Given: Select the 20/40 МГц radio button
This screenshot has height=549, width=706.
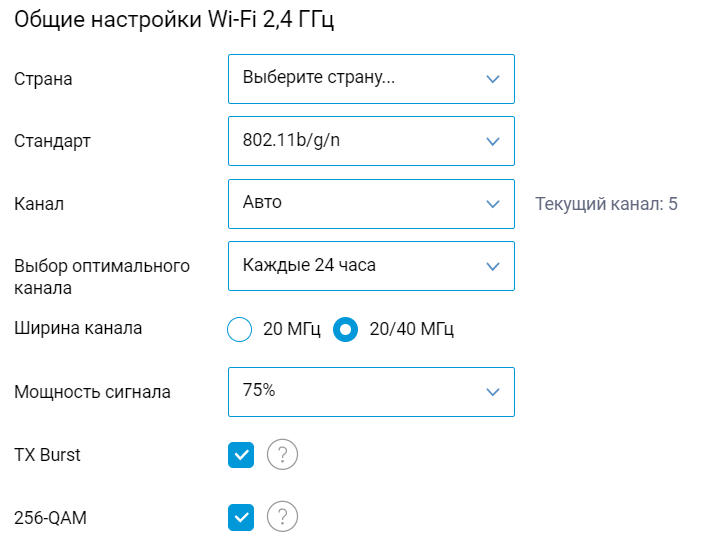Looking at the screenshot, I should 346,329.
